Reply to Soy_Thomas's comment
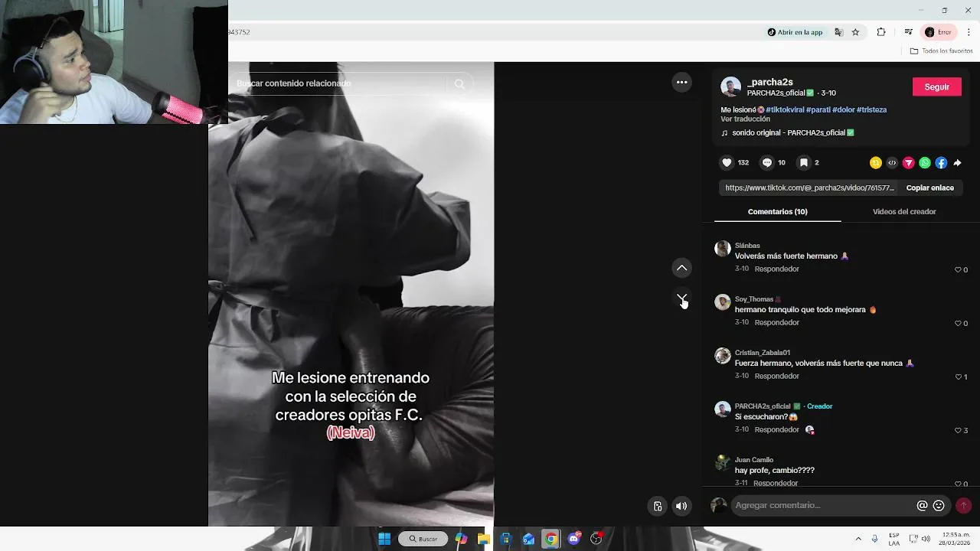Image resolution: width=980 pixels, height=551 pixels. (x=776, y=323)
